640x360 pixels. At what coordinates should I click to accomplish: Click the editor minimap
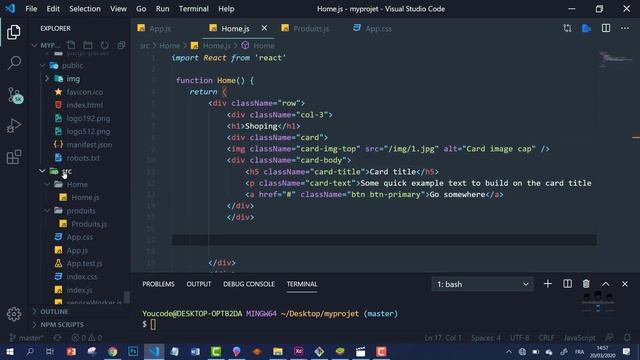[x=616, y=59]
